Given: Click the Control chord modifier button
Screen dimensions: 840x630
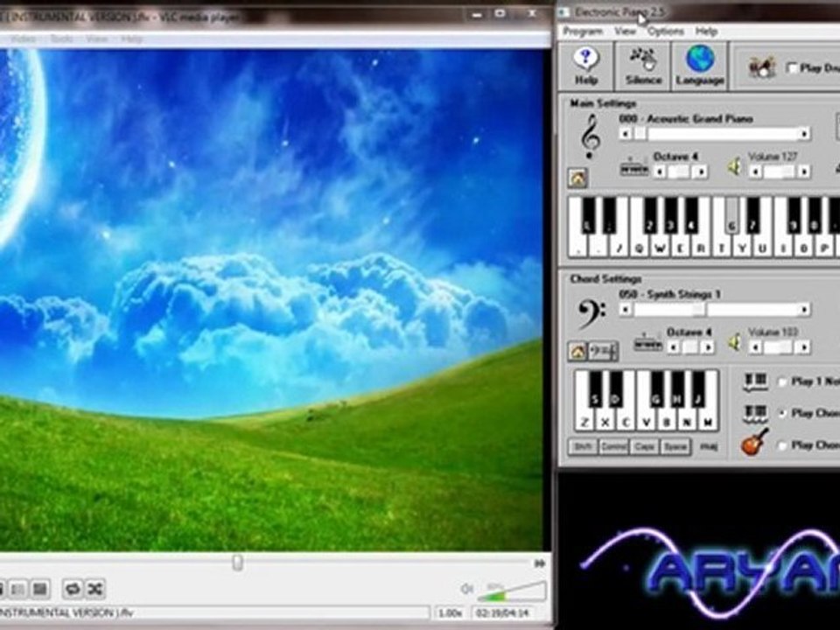Looking at the screenshot, I should (x=613, y=446).
